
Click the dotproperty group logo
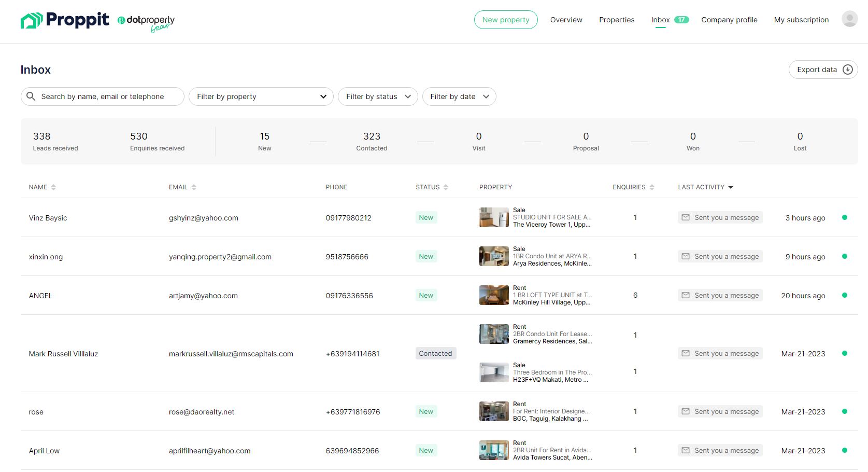coord(146,23)
